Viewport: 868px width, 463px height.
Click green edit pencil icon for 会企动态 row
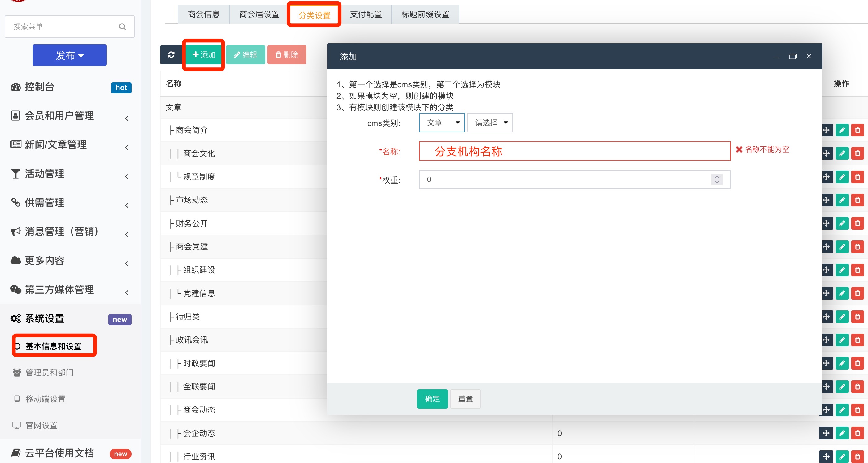(842, 433)
